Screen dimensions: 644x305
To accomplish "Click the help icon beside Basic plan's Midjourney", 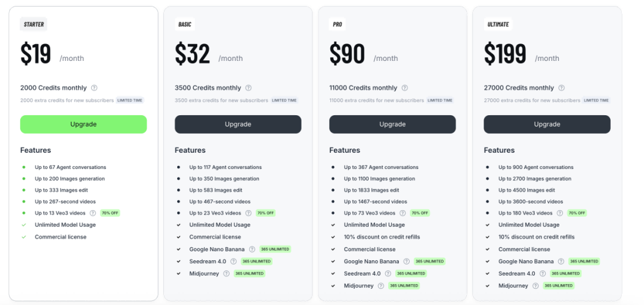I will point(226,273).
